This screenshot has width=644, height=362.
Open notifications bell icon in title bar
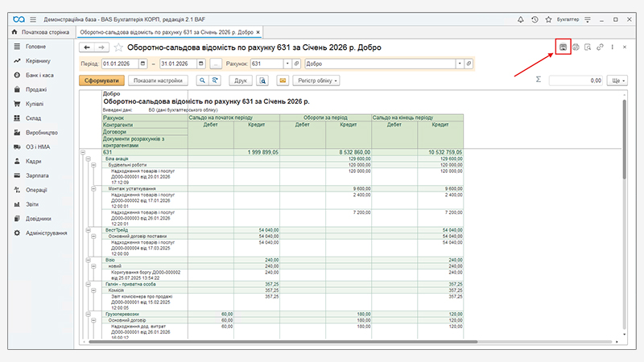click(x=519, y=19)
